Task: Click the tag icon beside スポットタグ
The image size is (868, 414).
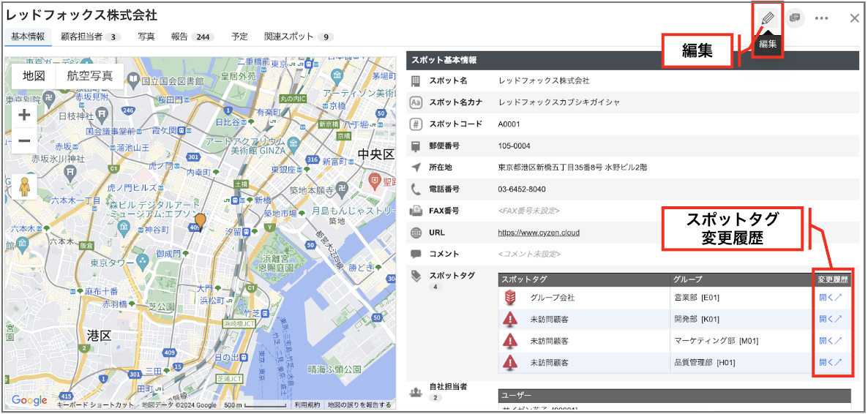Action: (416, 276)
